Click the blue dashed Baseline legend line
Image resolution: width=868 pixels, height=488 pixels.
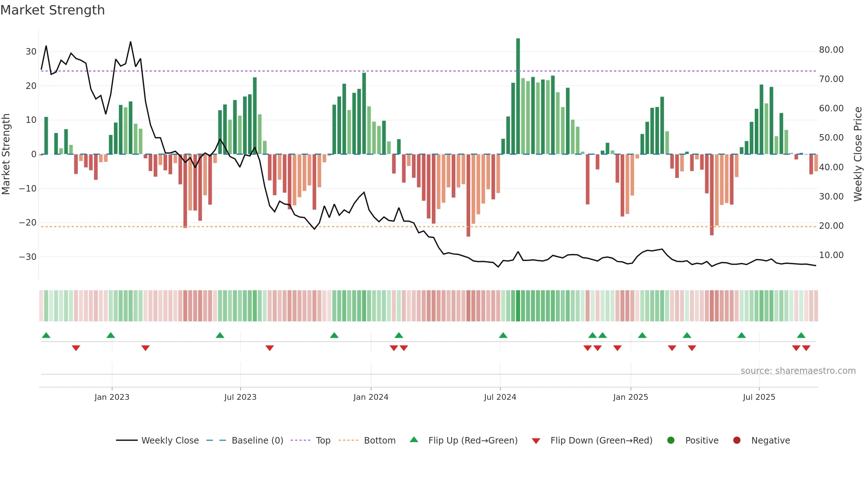tap(216, 440)
